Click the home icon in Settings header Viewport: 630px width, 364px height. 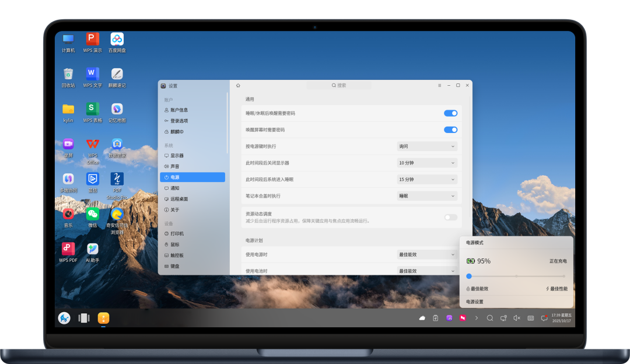point(238,85)
